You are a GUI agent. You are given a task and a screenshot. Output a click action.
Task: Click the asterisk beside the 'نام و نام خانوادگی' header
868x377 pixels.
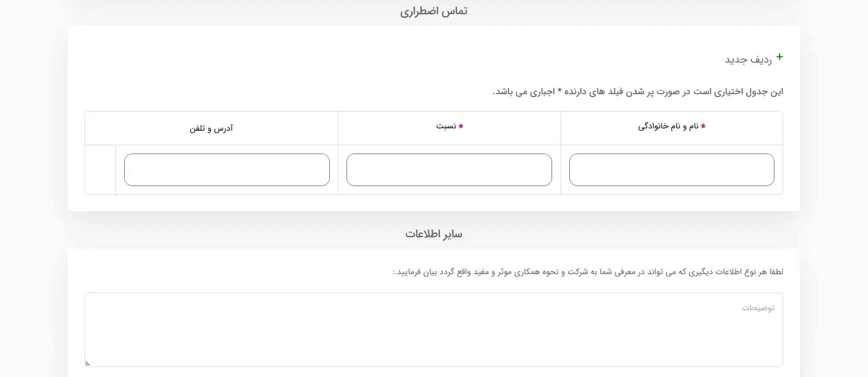point(703,126)
